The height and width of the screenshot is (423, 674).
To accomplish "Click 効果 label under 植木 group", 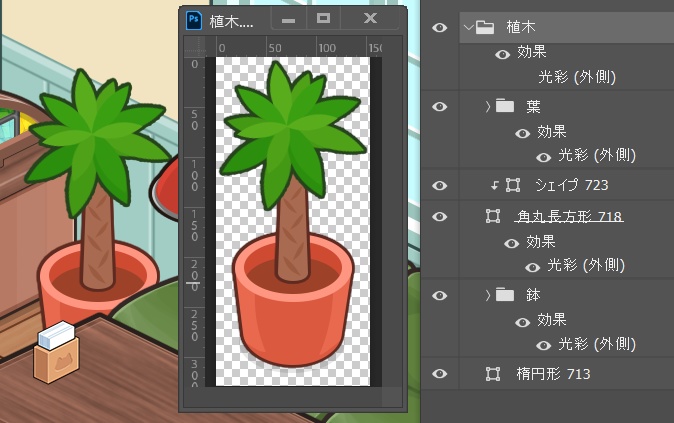I will coord(532,52).
